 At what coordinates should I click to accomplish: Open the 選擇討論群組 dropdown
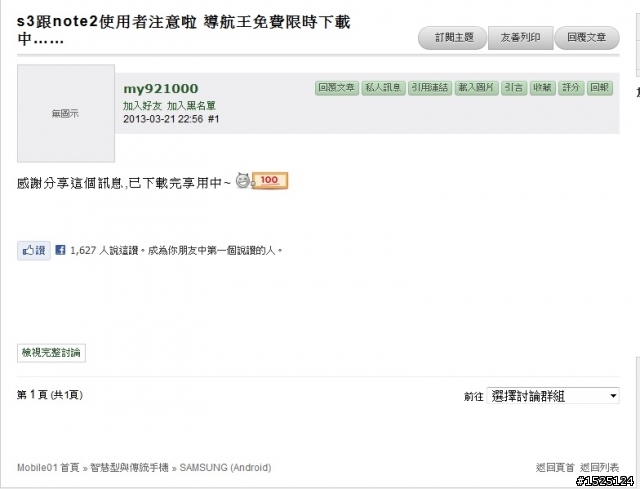click(553, 396)
